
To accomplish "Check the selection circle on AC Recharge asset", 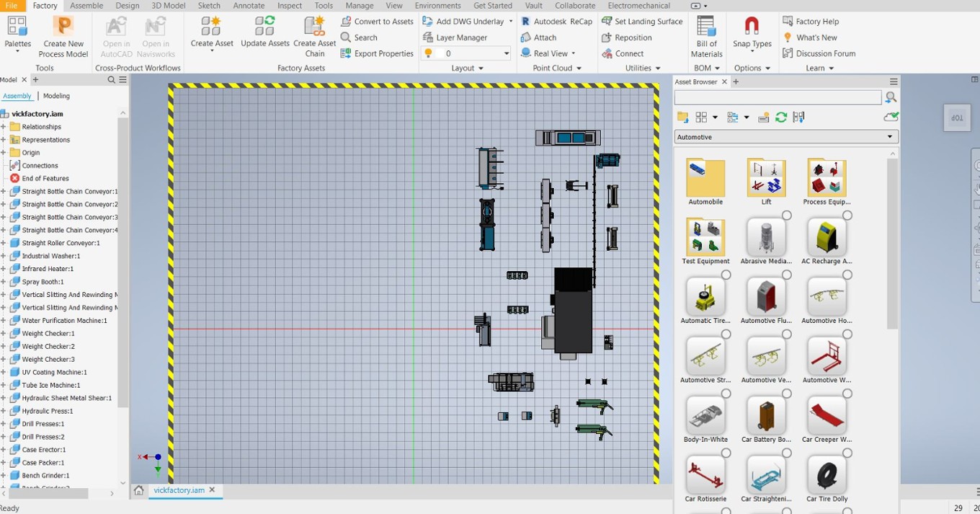I will 847,215.
